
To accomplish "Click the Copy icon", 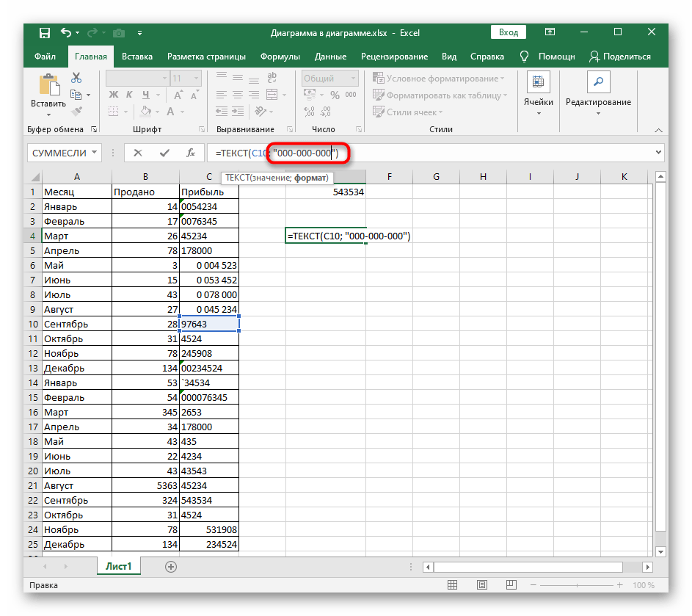I will pos(76,95).
